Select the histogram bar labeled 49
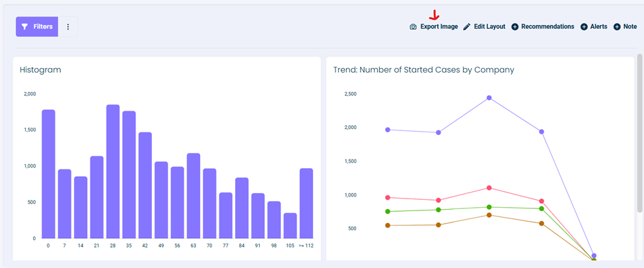The image size is (644, 268). click(x=161, y=200)
